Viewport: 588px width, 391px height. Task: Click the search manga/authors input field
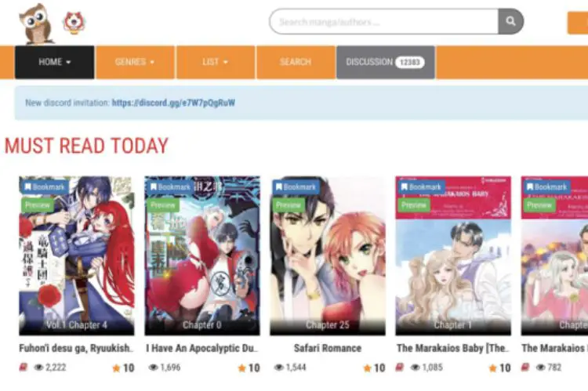point(383,21)
